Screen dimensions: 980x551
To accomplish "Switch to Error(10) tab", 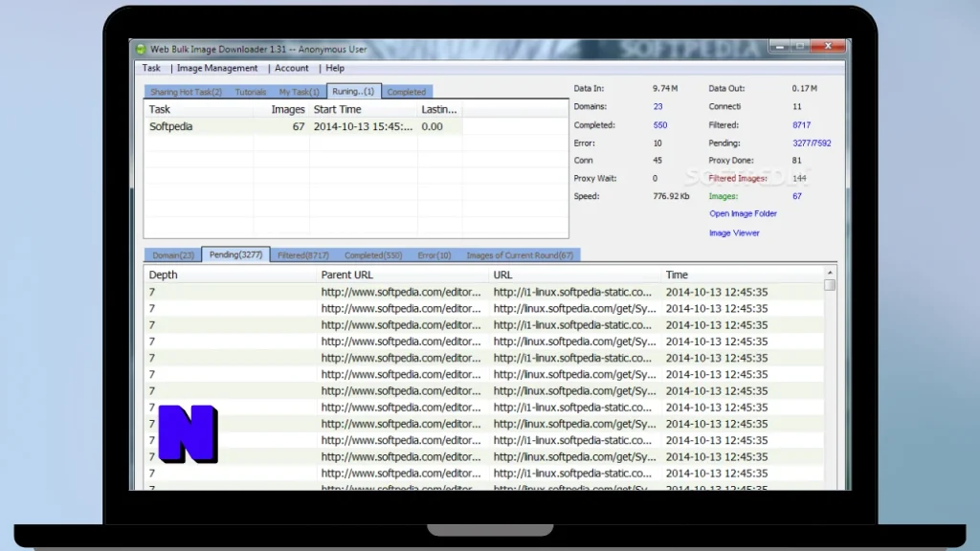I will [434, 255].
